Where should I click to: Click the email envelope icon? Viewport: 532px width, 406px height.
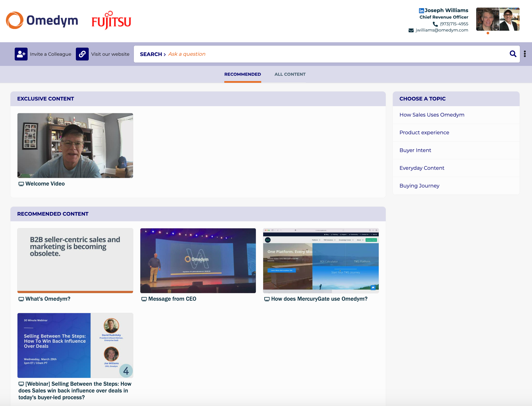411,30
